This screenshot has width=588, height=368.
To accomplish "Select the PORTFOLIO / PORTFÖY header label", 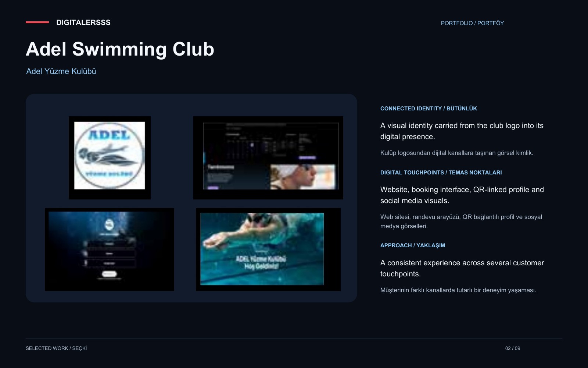I will (x=472, y=23).
